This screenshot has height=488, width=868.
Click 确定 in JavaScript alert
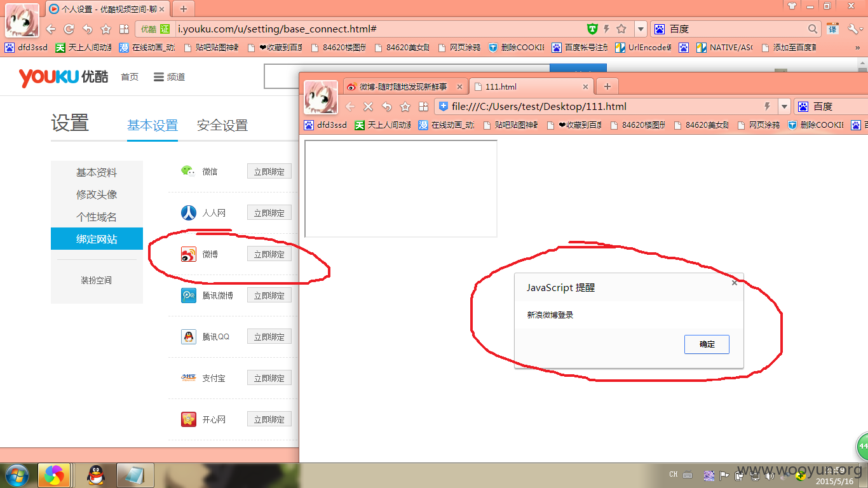pos(707,344)
